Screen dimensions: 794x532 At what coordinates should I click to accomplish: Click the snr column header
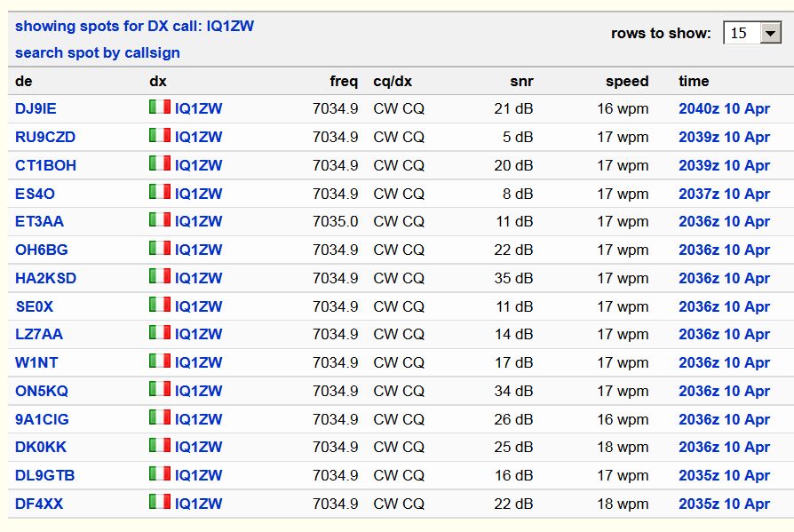521,81
